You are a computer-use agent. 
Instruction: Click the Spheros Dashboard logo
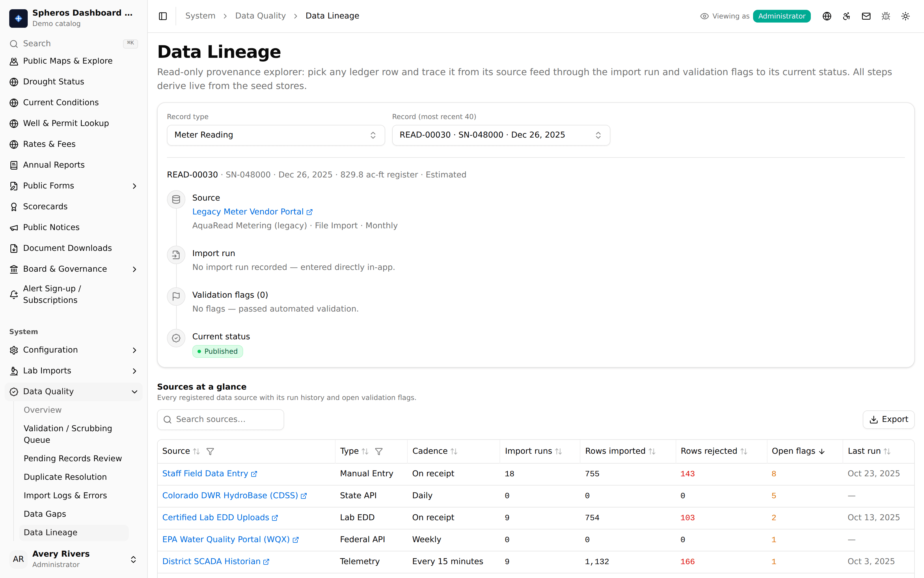tap(18, 18)
